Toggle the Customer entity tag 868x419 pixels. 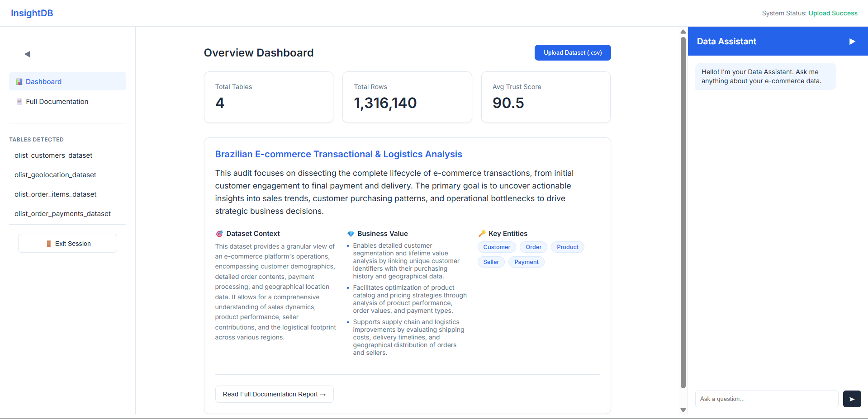pyautogui.click(x=496, y=247)
